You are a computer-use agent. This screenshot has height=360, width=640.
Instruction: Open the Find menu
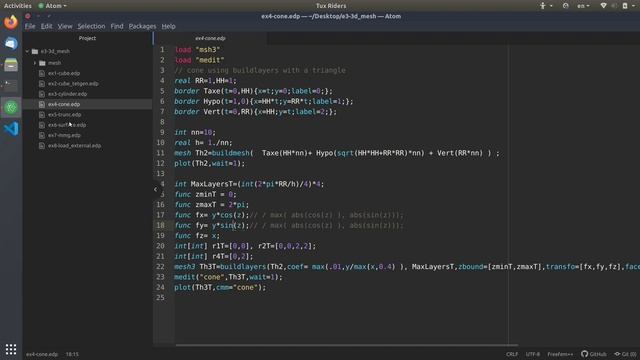click(117, 26)
